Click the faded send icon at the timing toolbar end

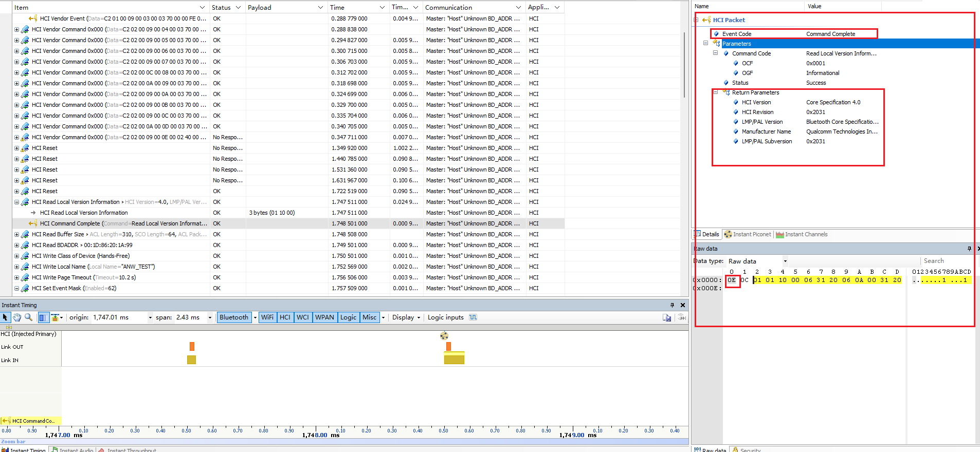point(682,317)
